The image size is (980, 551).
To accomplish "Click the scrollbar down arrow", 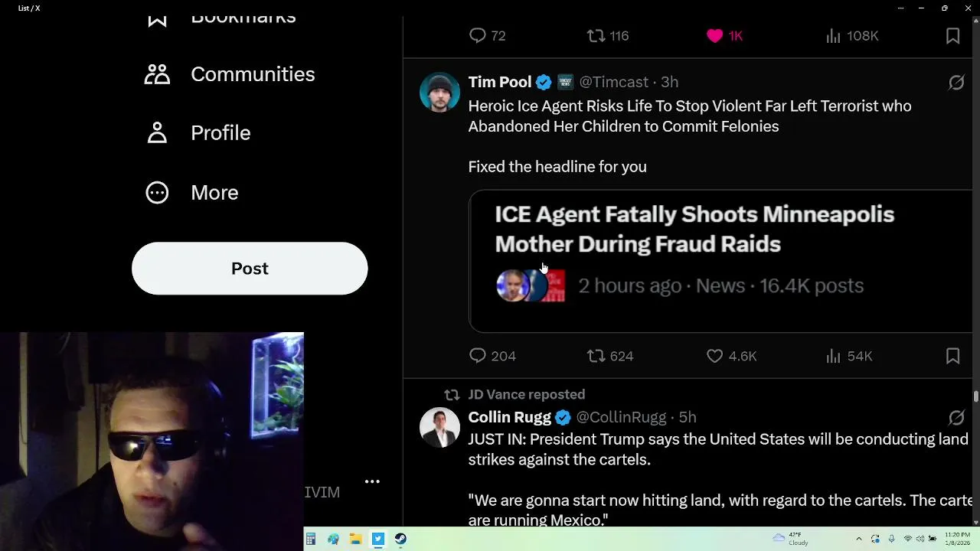I will (975, 522).
